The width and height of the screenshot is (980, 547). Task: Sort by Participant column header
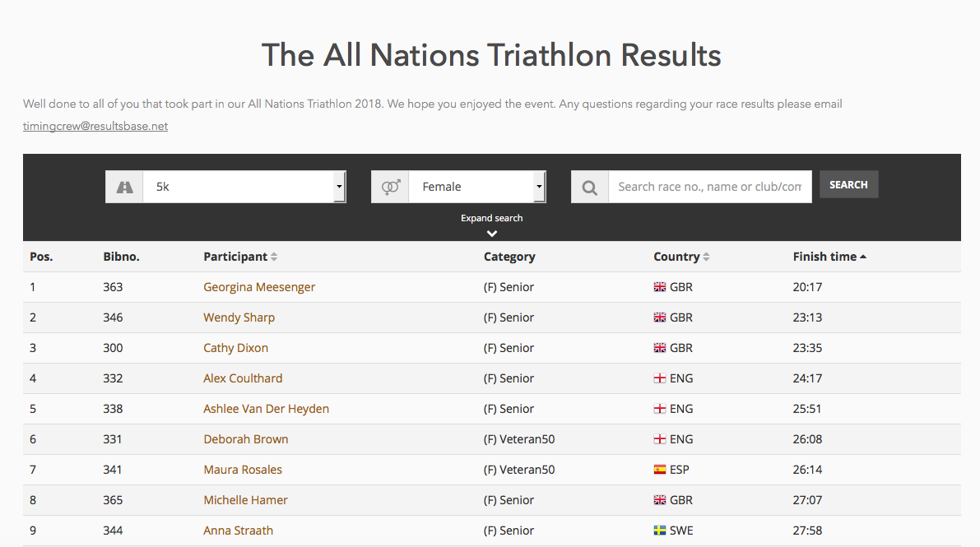click(235, 257)
